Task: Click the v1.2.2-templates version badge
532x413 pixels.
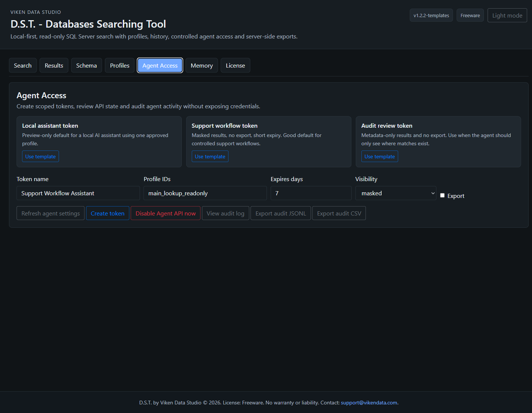Action: coord(431,15)
